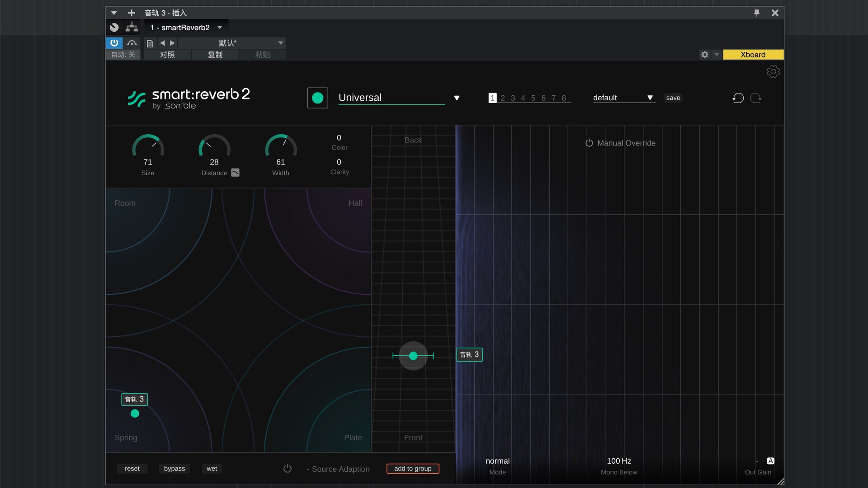
Task: Select state slot 3
Action: tap(513, 98)
